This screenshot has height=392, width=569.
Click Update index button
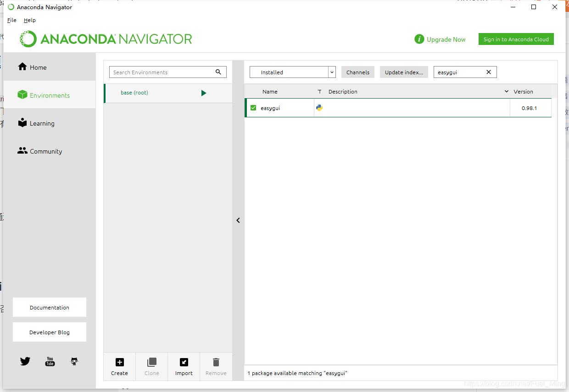(x=404, y=72)
